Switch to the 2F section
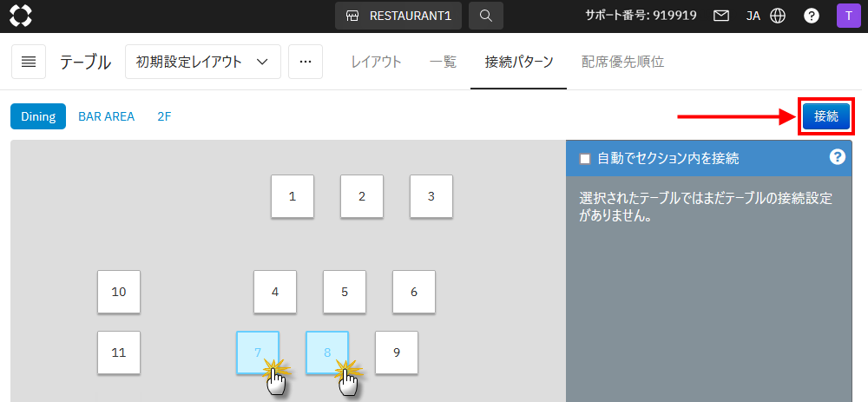Image resolution: width=868 pixels, height=402 pixels. pyautogui.click(x=164, y=116)
